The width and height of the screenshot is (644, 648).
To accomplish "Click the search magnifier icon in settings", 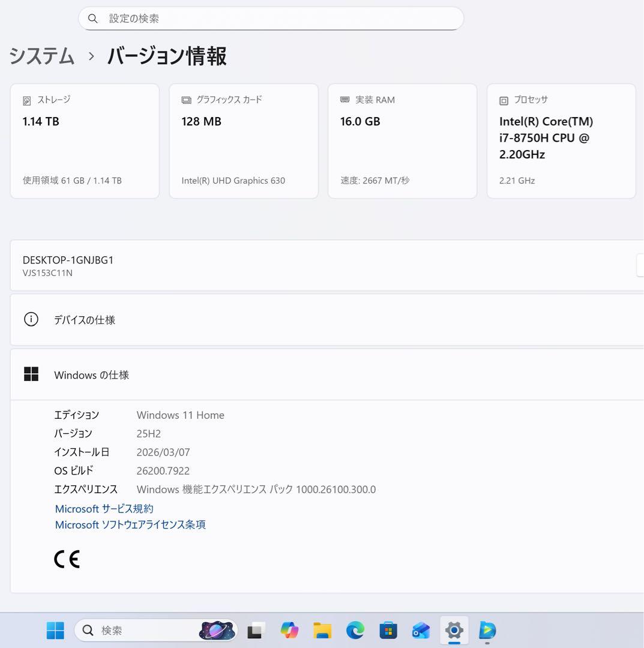I will tap(93, 19).
